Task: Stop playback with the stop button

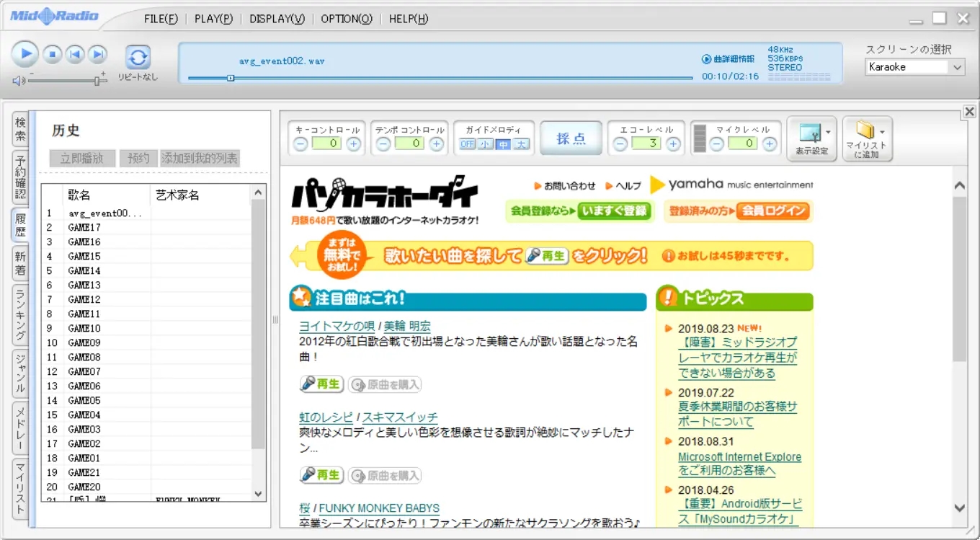Action: pyautogui.click(x=52, y=54)
